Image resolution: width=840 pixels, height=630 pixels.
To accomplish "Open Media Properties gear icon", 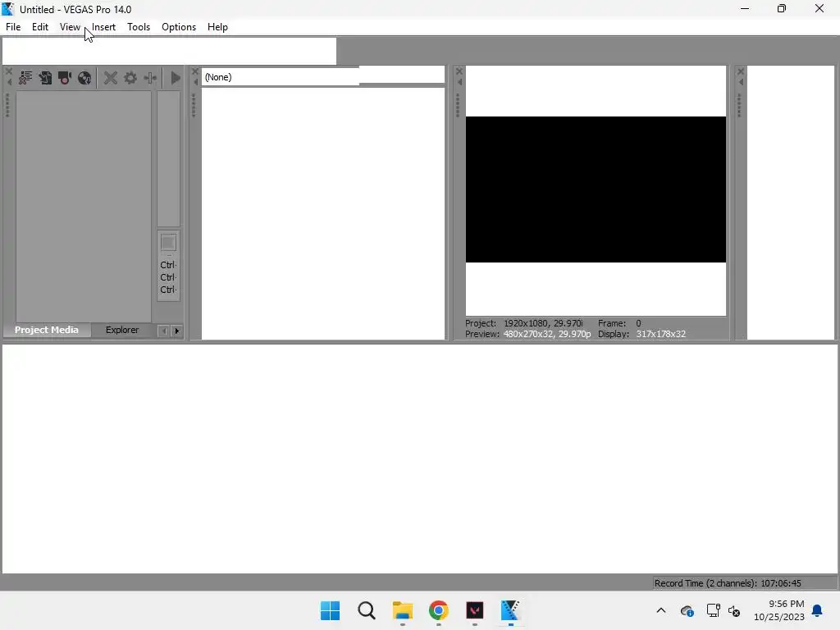I will [x=130, y=78].
